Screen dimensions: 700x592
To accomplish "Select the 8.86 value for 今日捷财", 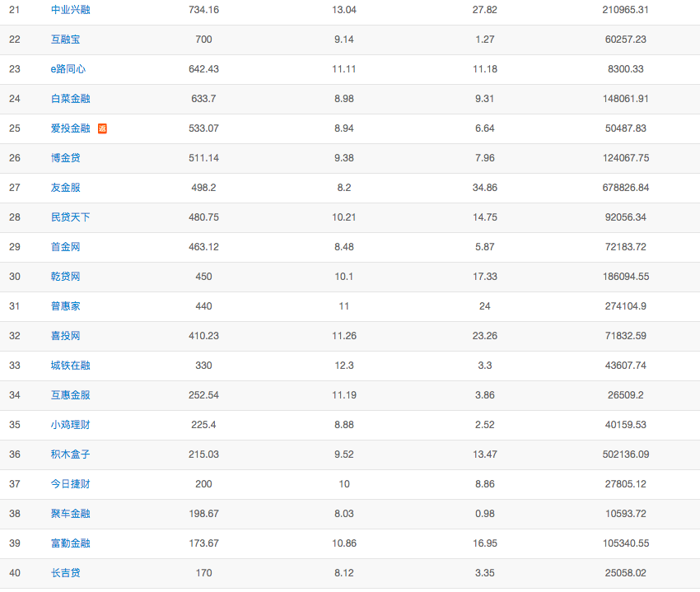I will click(485, 484).
